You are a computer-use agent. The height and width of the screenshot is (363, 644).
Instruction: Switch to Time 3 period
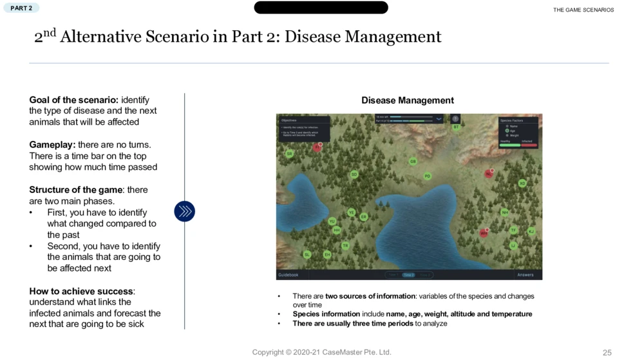(x=424, y=275)
